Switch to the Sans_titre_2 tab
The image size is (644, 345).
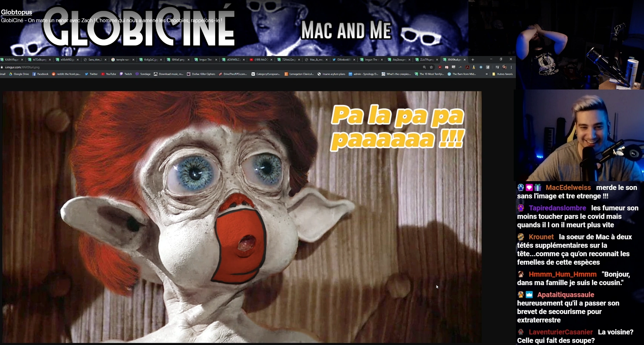(94, 60)
